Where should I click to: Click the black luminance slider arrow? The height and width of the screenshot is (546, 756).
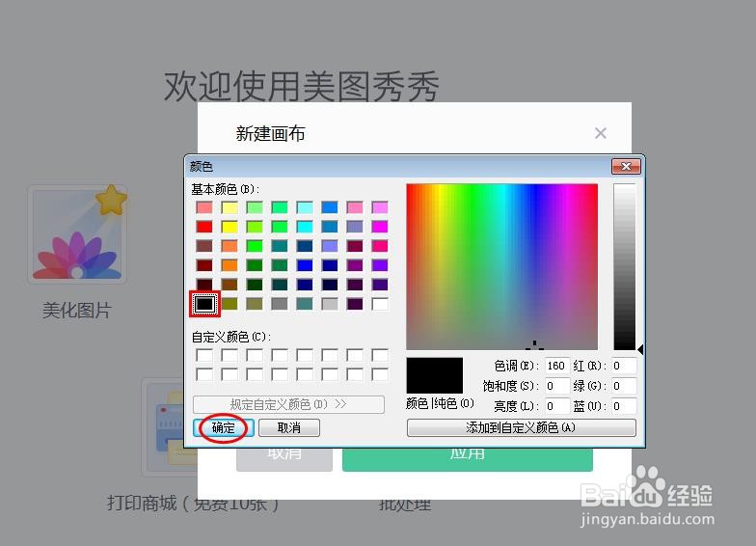[x=640, y=349]
